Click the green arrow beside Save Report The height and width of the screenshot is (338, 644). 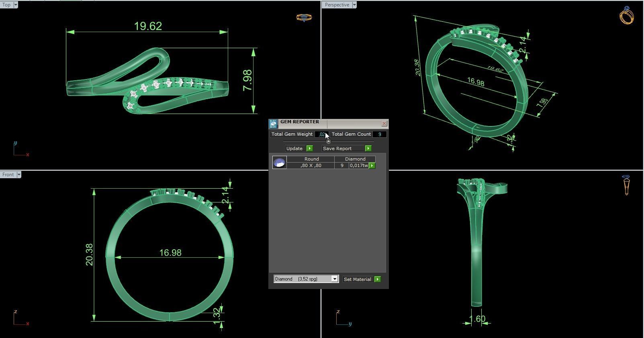[x=368, y=149]
